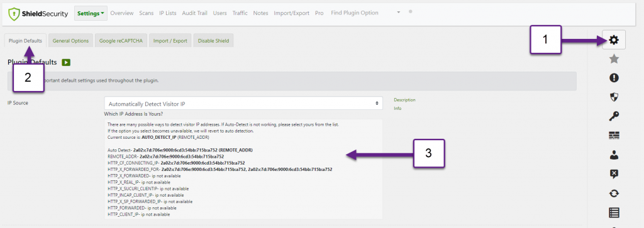Open the Find Plugin Option dropdown arrow
The width and height of the screenshot is (644, 228).
(398, 13)
